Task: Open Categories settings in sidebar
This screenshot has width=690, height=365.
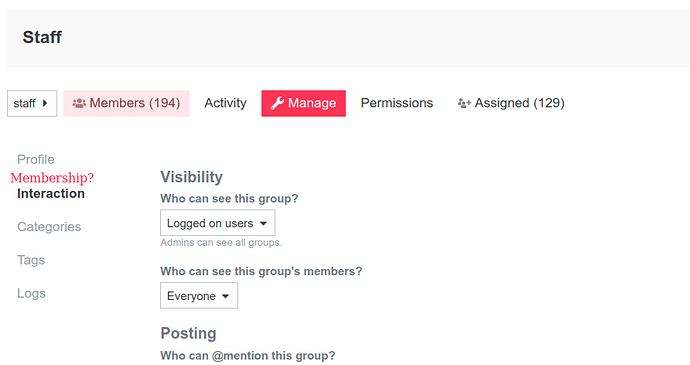Action: [49, 227]
